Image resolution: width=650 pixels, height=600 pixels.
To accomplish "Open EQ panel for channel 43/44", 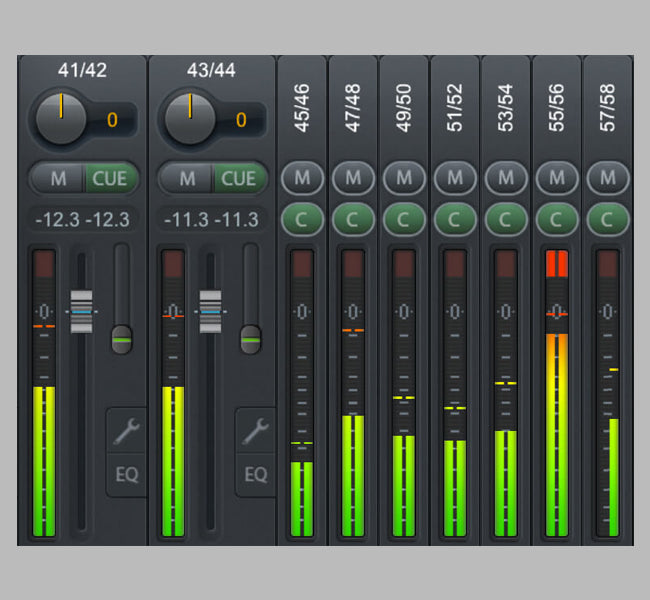I will point(256,475).
